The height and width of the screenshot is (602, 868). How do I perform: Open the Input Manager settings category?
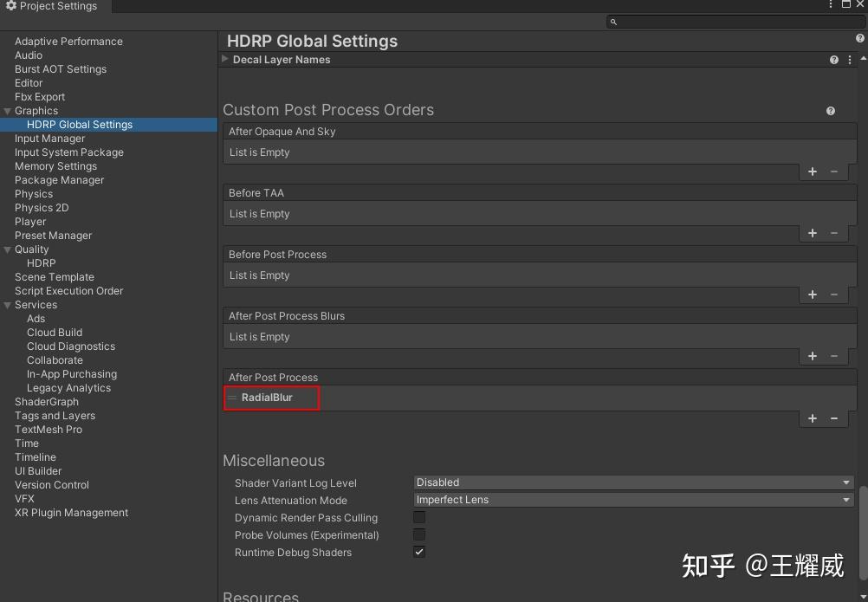(x=49, y=139)
